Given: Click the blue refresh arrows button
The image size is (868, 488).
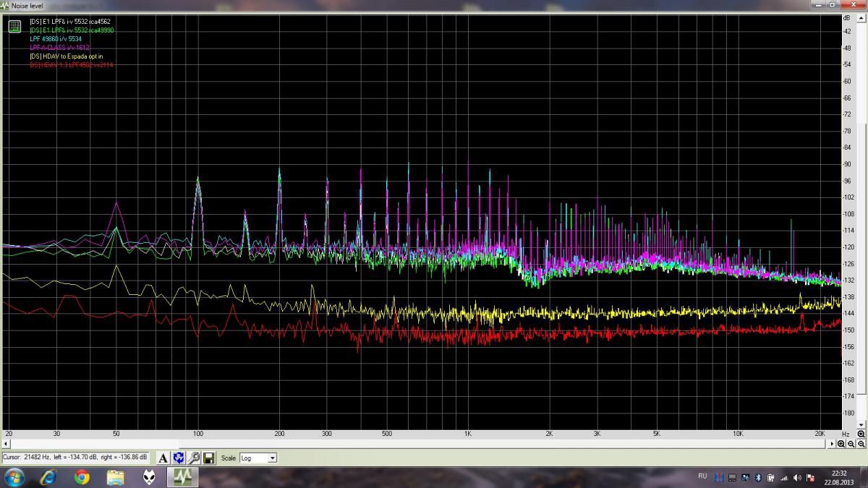Looking at the screenshot, I should pos(179,458).
